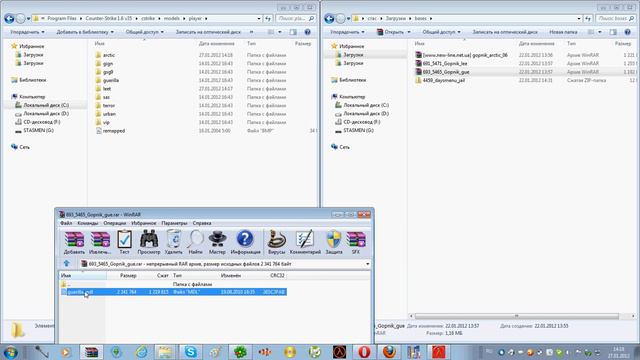Screen dimensions: 640x360
Task: Open the vip folder in left Explorer
Action: (x=106, y=122)
